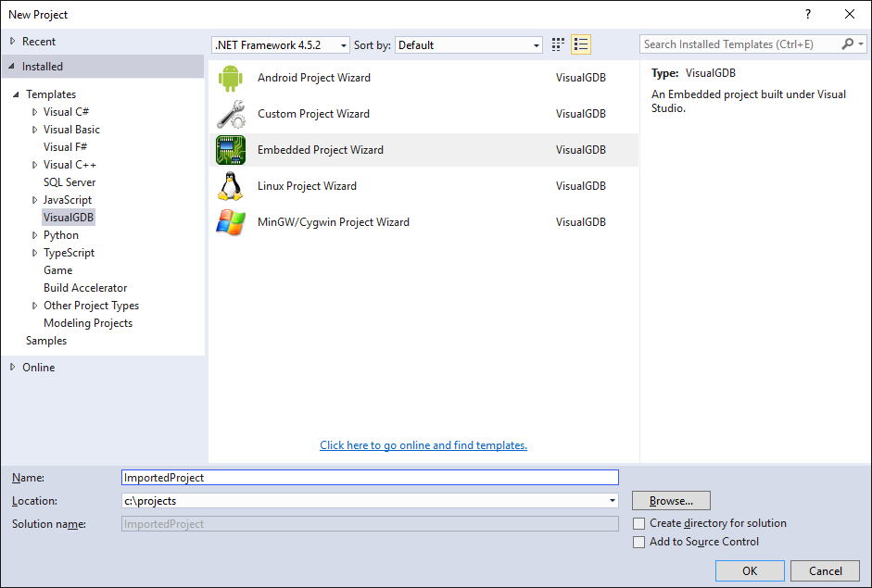Select MinGW/Cygwin Project Wizard template name
The width and height of the screenshot is (872, 588).
[x=334, y=222]
